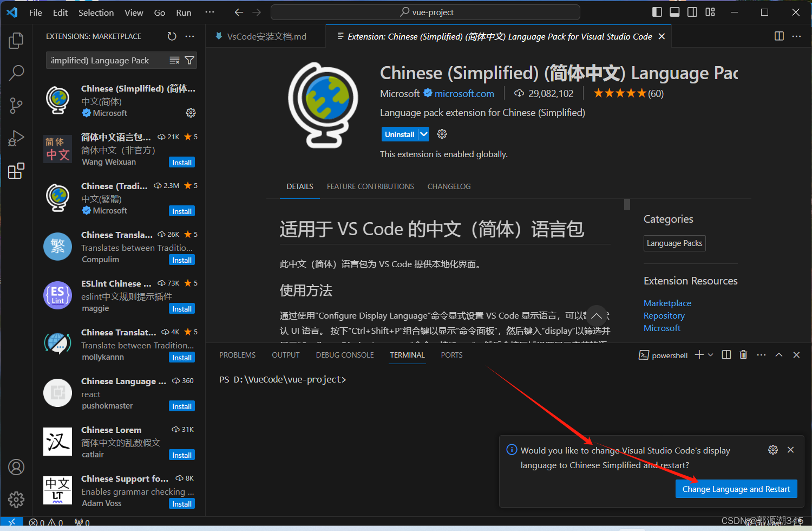Show the OUTPUT panel tab
Viewport: 812px width, 531px height.
point(285,355)
